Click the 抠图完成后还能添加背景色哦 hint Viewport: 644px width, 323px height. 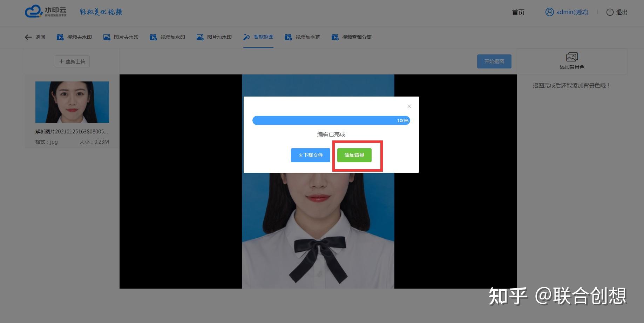click(572, 85)
